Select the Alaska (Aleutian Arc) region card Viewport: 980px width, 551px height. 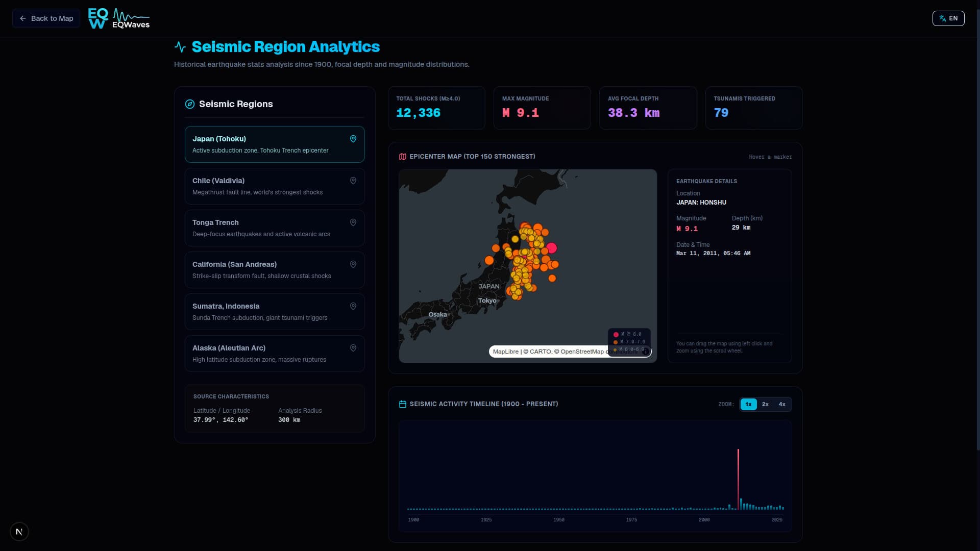click(x=275, y=354)
